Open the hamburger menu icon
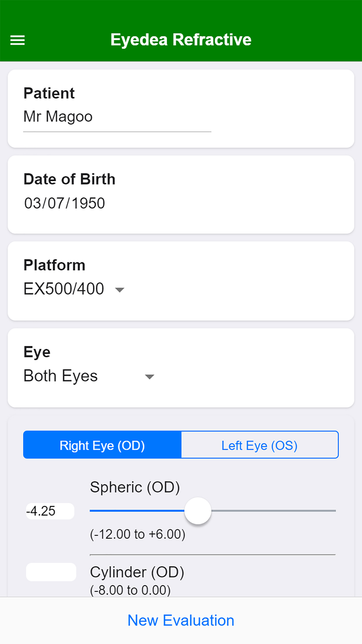 (17, 40)
